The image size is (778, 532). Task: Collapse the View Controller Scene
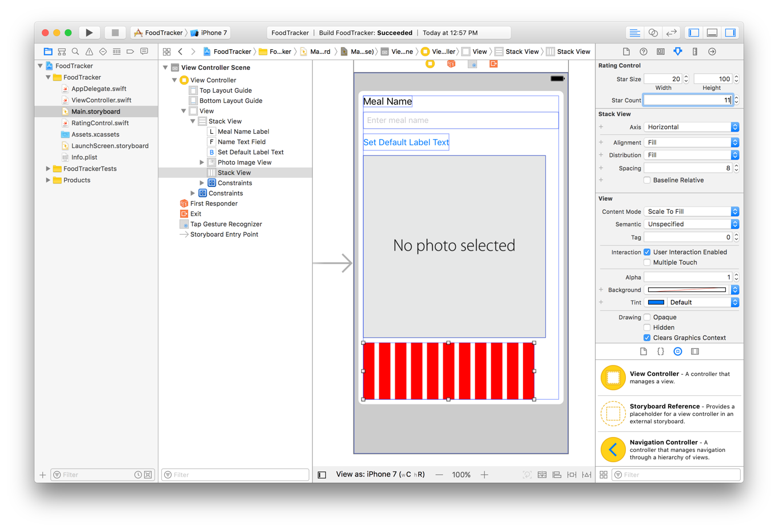[x=165, y=68]
